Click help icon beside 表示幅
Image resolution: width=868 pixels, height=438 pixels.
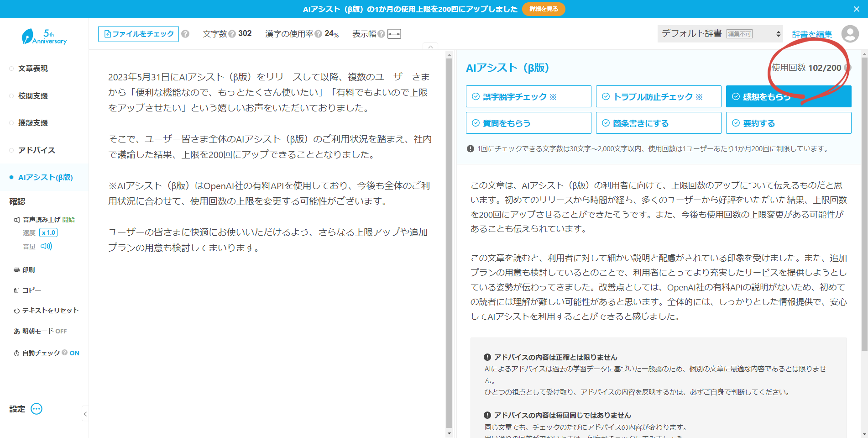[x=382, y=34]
